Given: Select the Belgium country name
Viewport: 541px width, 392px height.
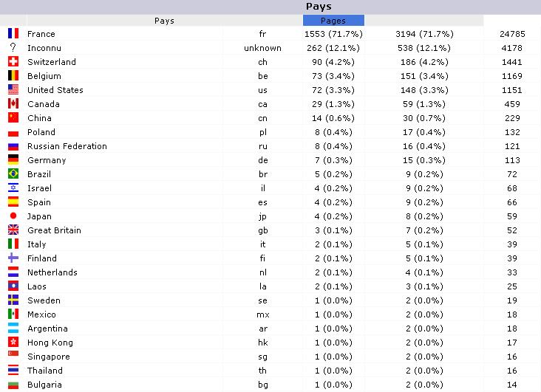Looking at the screenshot, I should [44, 76].
